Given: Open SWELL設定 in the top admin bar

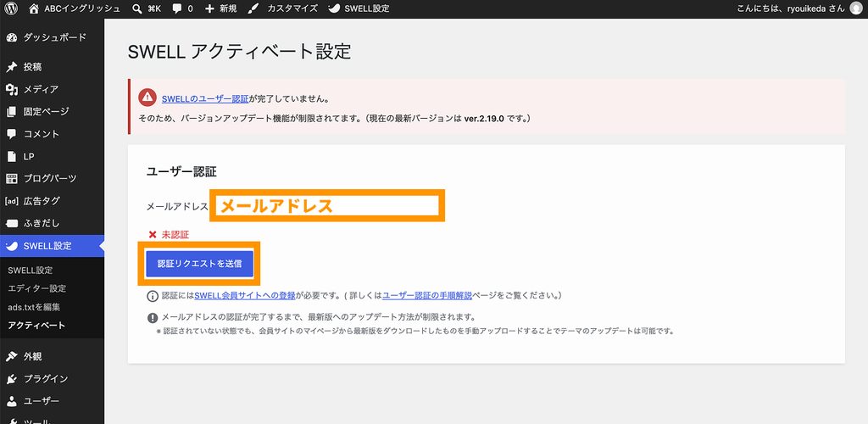Looking at the screenshot, I should click(x=359, y=8).
